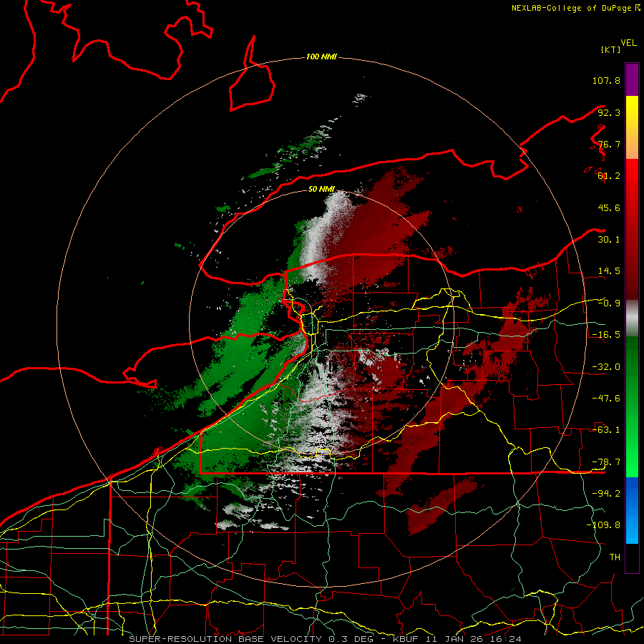Click the VEL legend title
This screenshot has height=644, width=644.
click(x=628, y=42)
